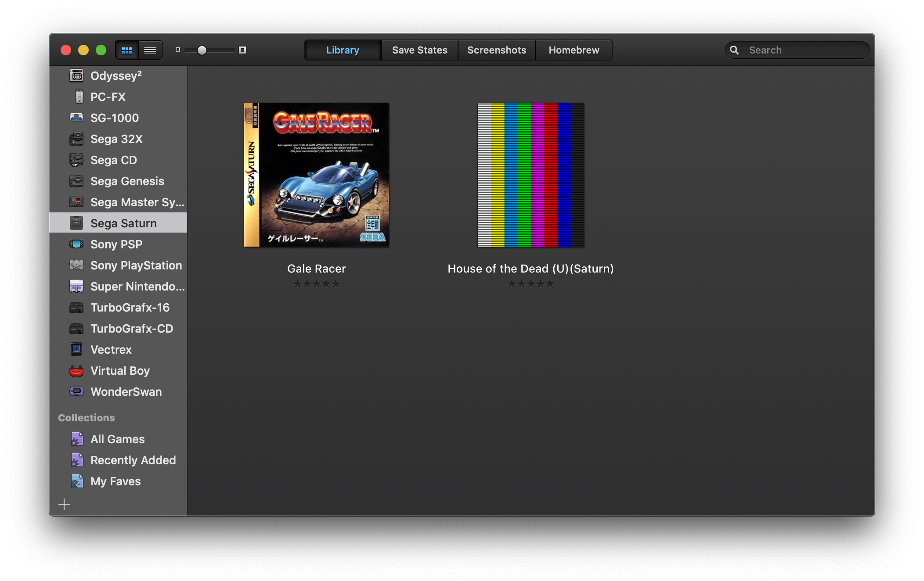This screenshot has width=924, height=581.
Task: Select the Sega Saturn console in sidebar
Action: pos(123,223)
